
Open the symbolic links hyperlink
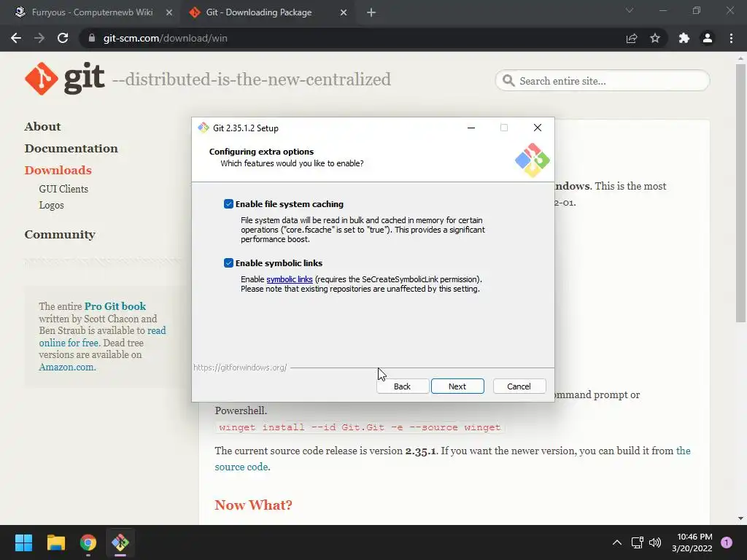(x=289, y=279)
